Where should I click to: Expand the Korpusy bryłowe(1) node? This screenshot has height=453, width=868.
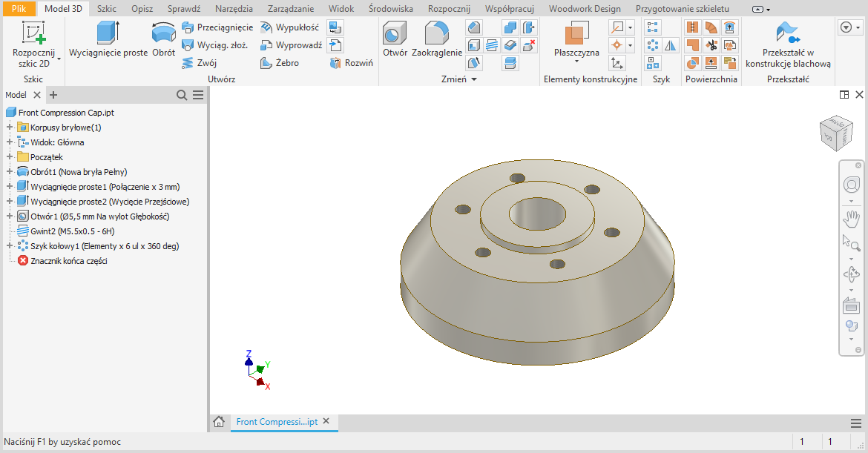pos(10,128)
